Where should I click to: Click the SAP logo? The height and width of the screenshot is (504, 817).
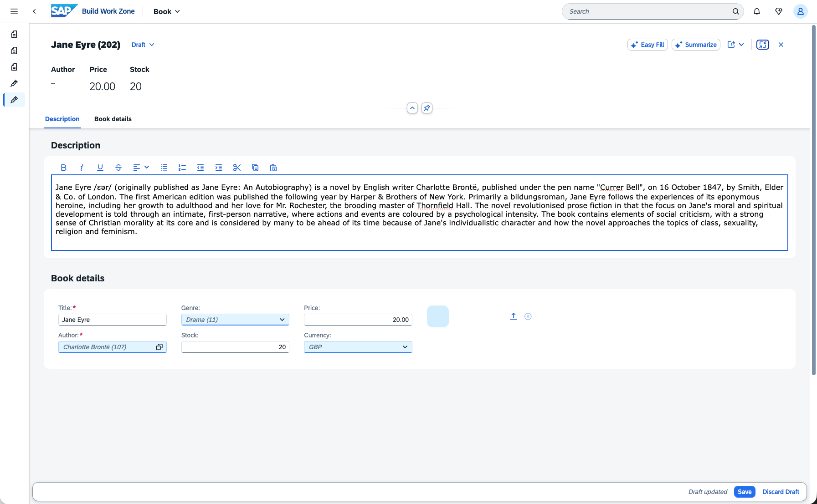pos(64,11)
